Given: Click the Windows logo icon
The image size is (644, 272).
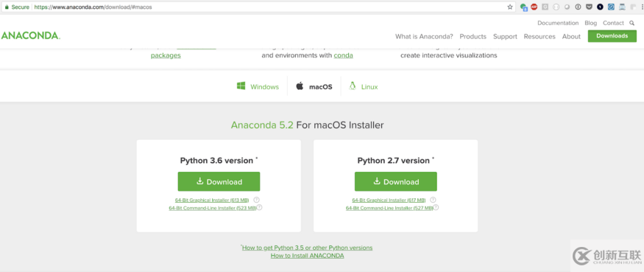Looking at the screenshot, I should (241, 86).
